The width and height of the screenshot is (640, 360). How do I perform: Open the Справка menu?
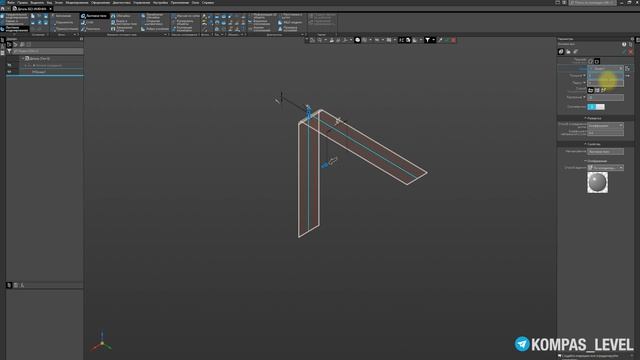coord(208,2)
